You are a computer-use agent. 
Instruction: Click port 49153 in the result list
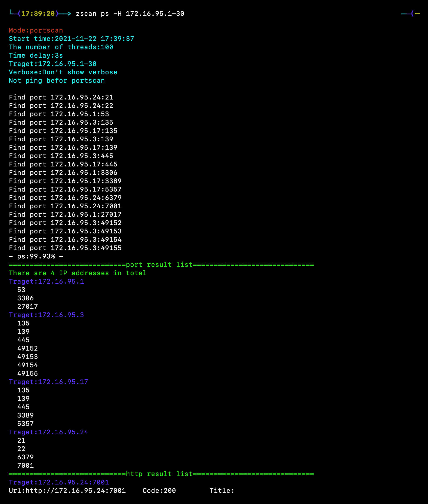pos(28,357)
